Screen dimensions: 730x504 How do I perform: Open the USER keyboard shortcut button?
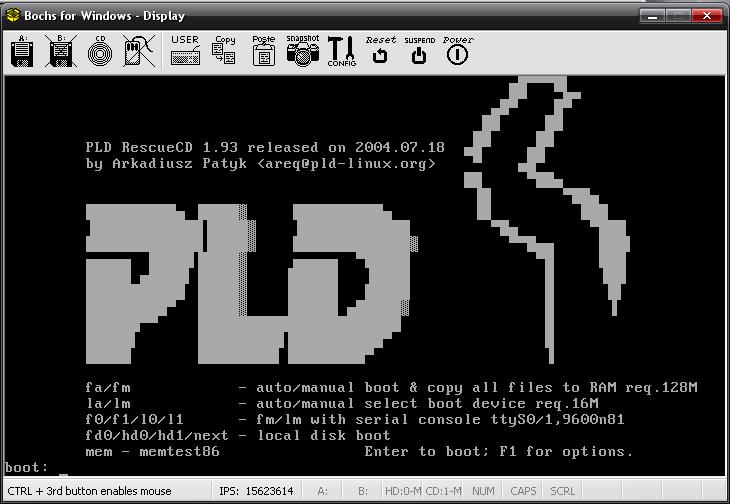click(185, 50)
